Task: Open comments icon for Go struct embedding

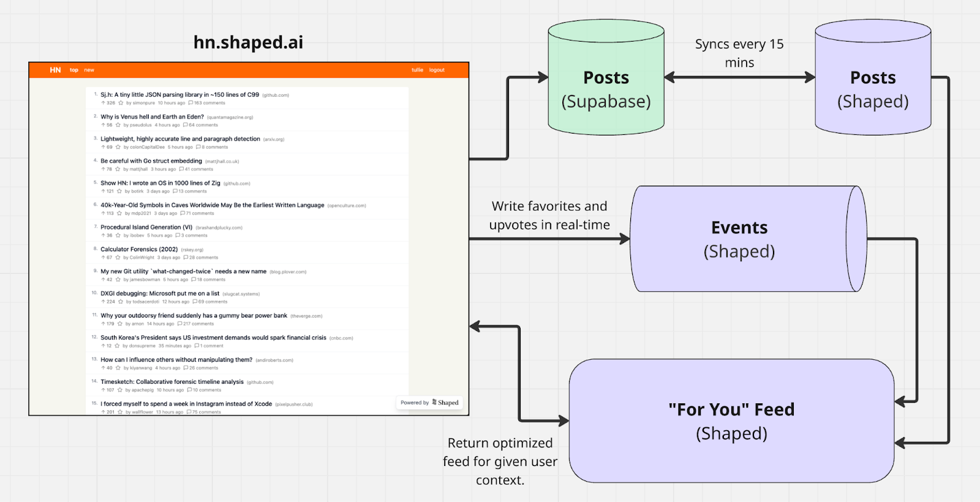Action: (181, 169)
